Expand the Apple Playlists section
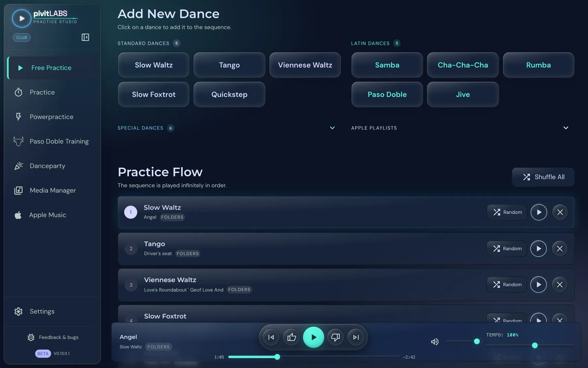The width and height of the screenshot is (588, 368). [566, 128]
